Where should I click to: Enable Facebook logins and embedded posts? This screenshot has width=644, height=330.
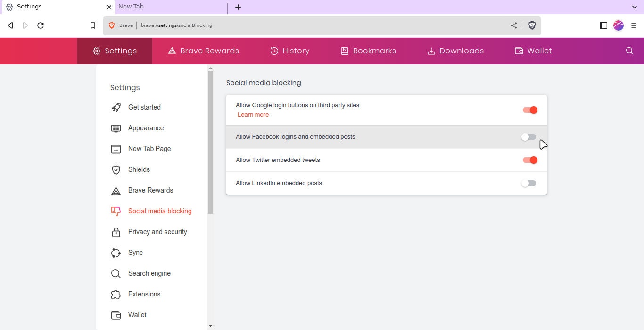coord(528,137)
